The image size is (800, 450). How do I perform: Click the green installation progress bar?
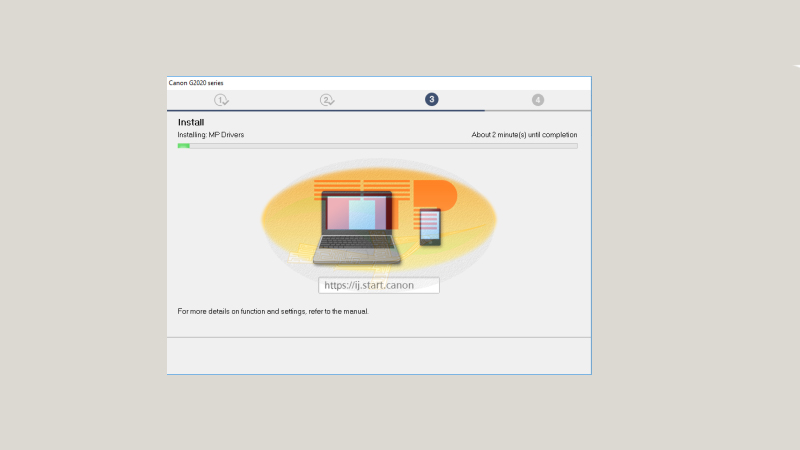[x=378, y=146]
